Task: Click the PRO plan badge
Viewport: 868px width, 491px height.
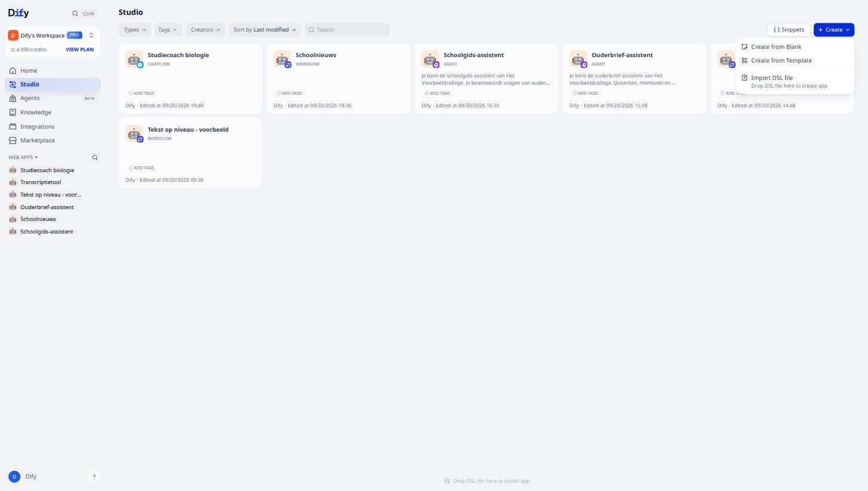Action: [x=75, y=35]
